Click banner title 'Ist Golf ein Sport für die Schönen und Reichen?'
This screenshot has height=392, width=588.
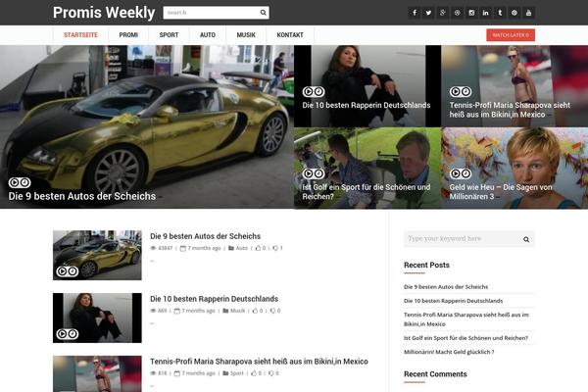tap(367, 192)
